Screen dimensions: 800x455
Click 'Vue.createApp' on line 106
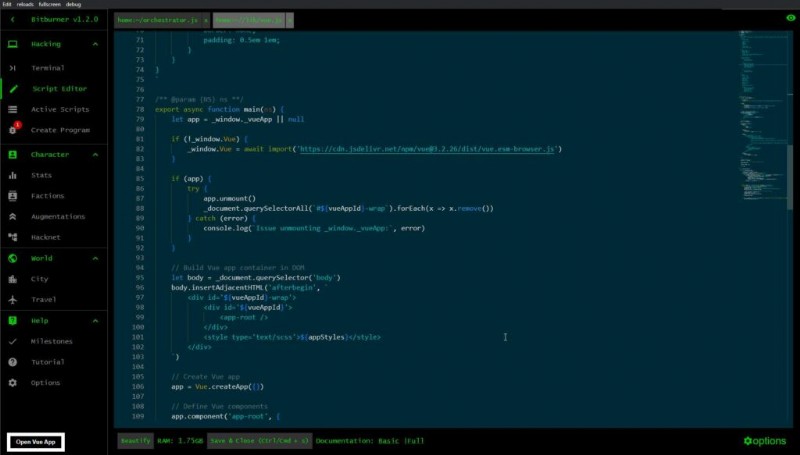(x=221, y=387)
